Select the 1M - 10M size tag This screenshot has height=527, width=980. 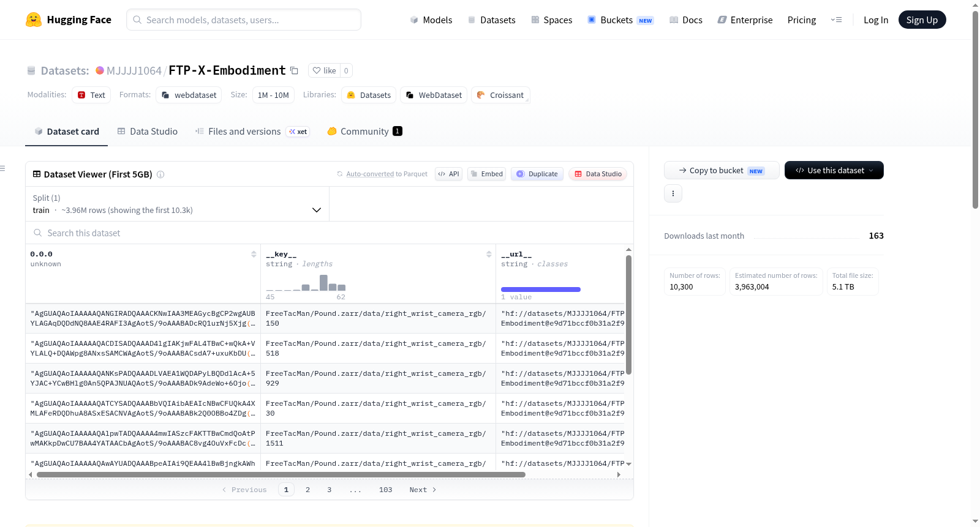(273, 95)
